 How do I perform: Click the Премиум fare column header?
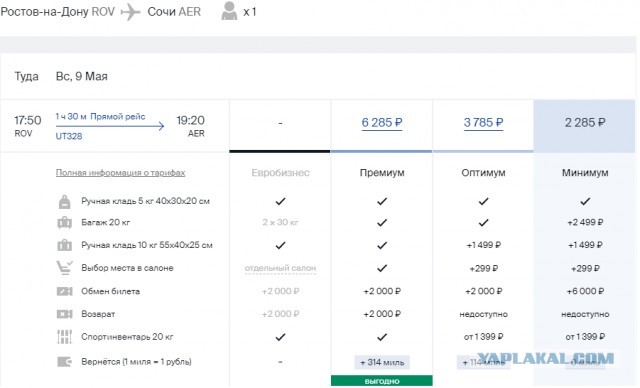(382, 173)
